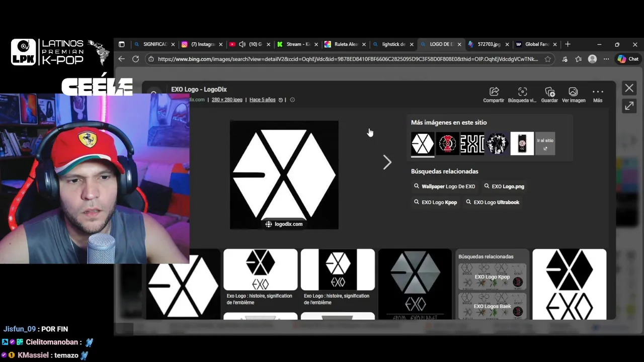Mute the YouTube tab speaker icon
Screen dimensions: 644x362
(242, 44)
